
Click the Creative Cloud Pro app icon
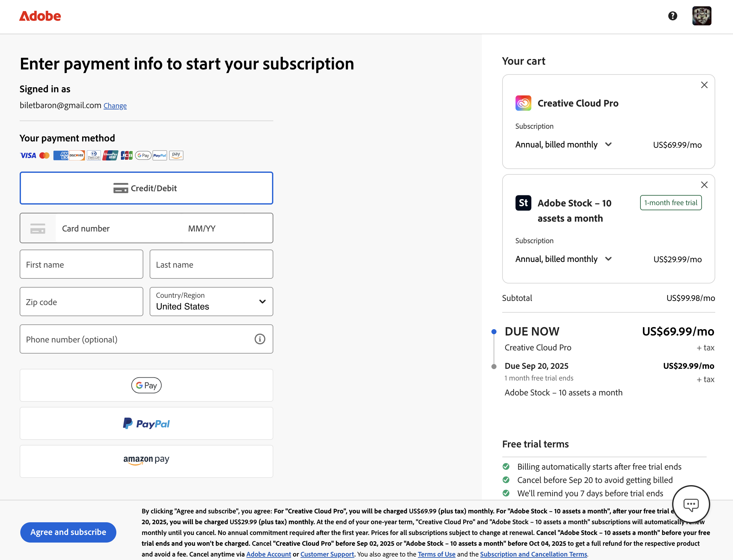[x=523, y=103]
